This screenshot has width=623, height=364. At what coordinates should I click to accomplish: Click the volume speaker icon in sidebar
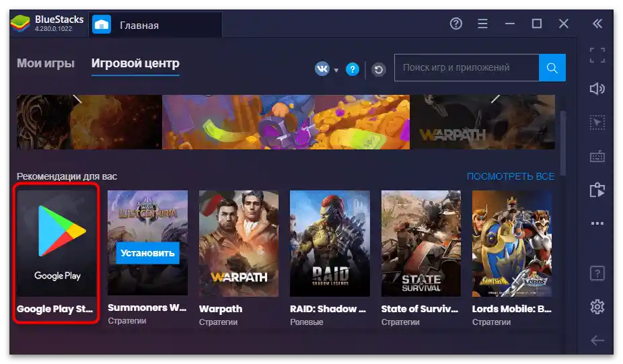click(597, 88)
